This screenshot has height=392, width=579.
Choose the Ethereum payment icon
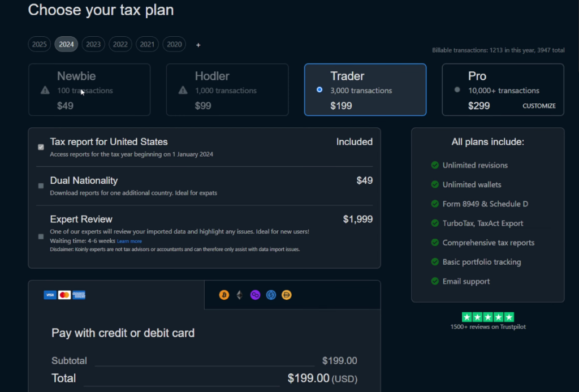pos(240,295)
